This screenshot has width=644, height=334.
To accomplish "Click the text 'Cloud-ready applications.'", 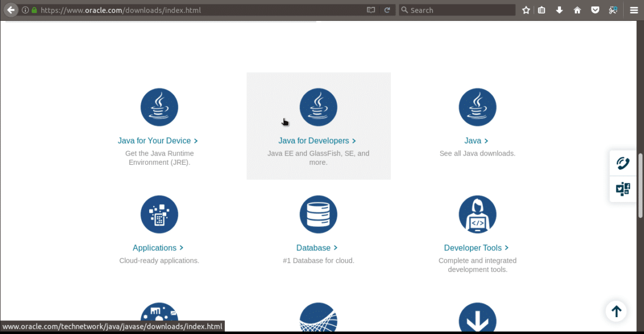I will [x=159, y=261].
